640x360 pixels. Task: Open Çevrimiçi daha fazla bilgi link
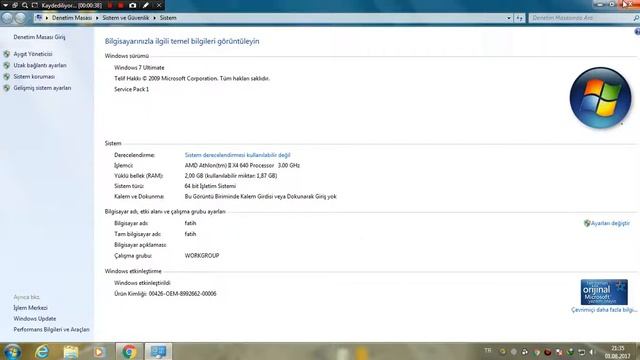pyautogui.click(x=604, y=310)
